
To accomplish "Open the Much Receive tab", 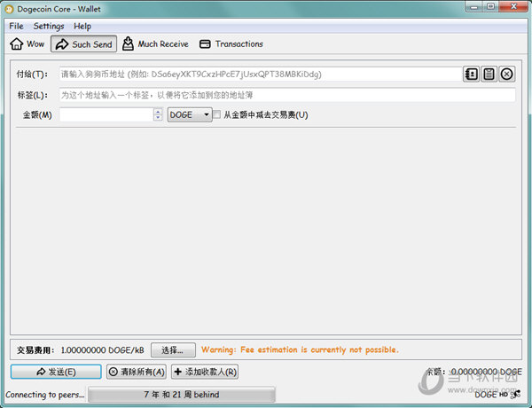I will coord(155,44).
